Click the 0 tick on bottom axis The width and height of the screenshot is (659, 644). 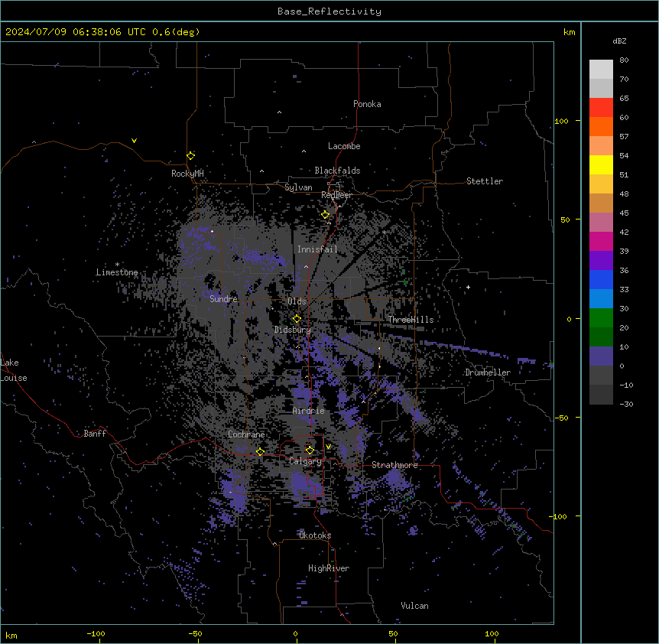tap(295, 633)
